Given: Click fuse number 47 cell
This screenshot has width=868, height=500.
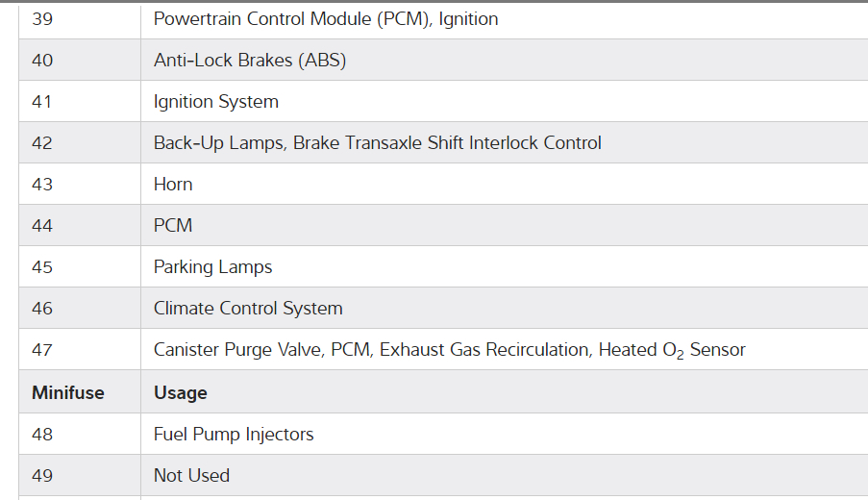Looking at the screenshot, I should tap(42, 350).
